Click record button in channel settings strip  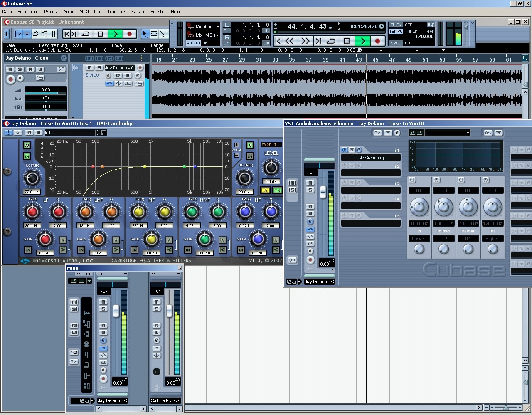coord(310,259)
